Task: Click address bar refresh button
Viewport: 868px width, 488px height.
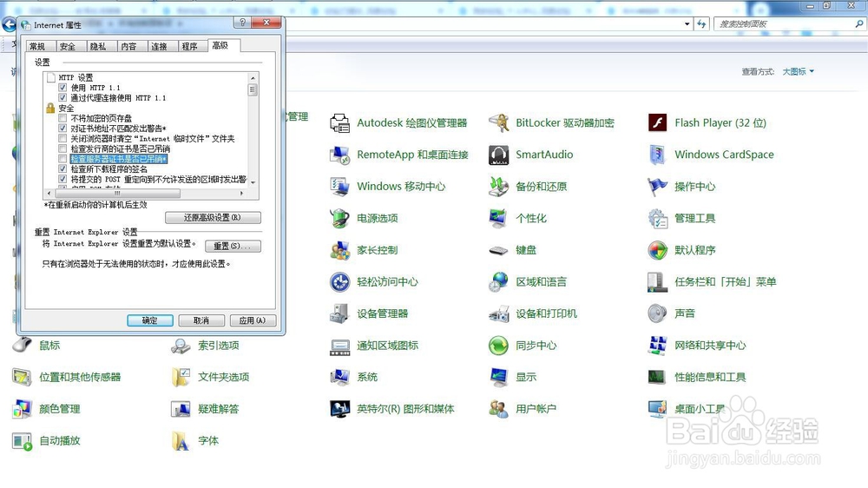Action: click(702, 23)
